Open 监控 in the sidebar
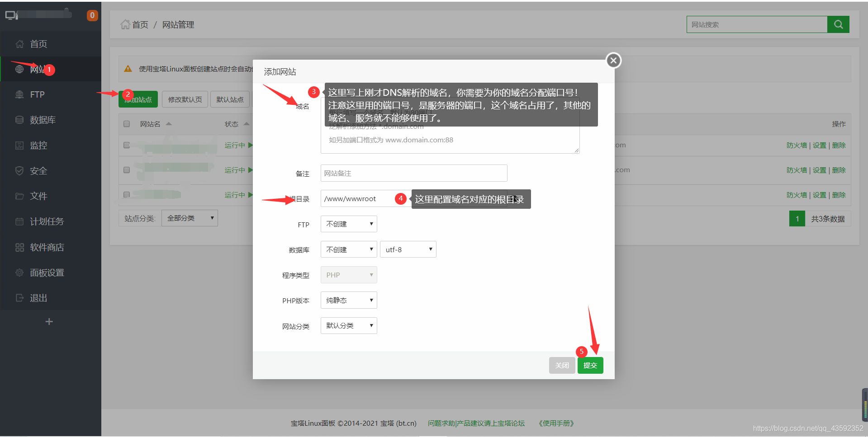868x437 pixels. (x=51, y=145)
